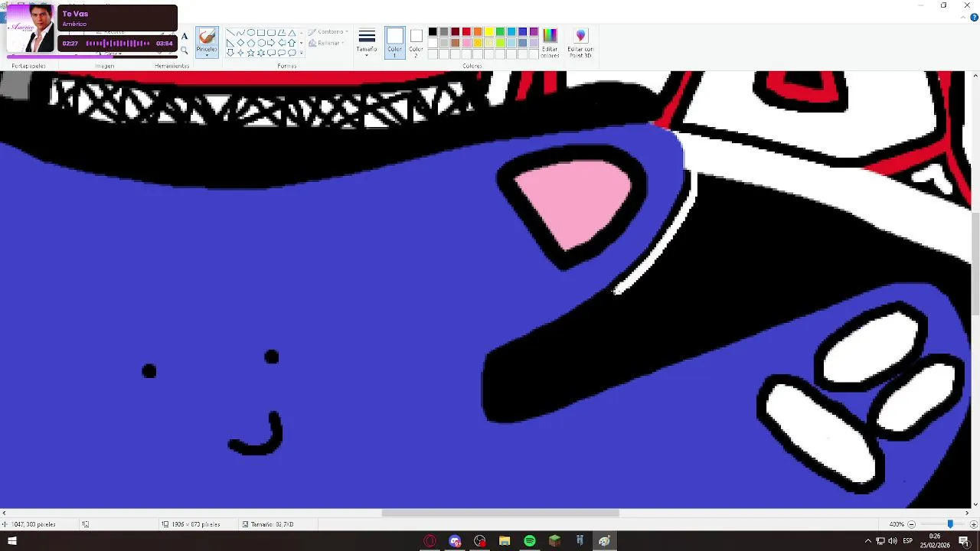980x551 pixels.
Task: Open the Tamaño line size dropdown
Action: pyautogui.click(x=367, y=43)
